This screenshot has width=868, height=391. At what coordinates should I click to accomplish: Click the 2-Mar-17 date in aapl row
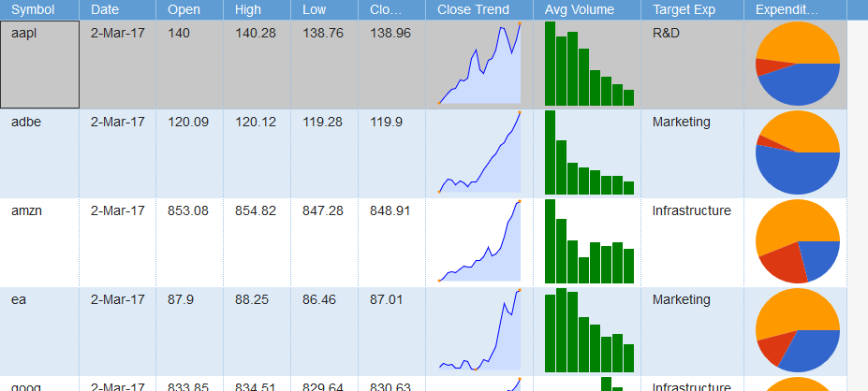coord(117,33)
